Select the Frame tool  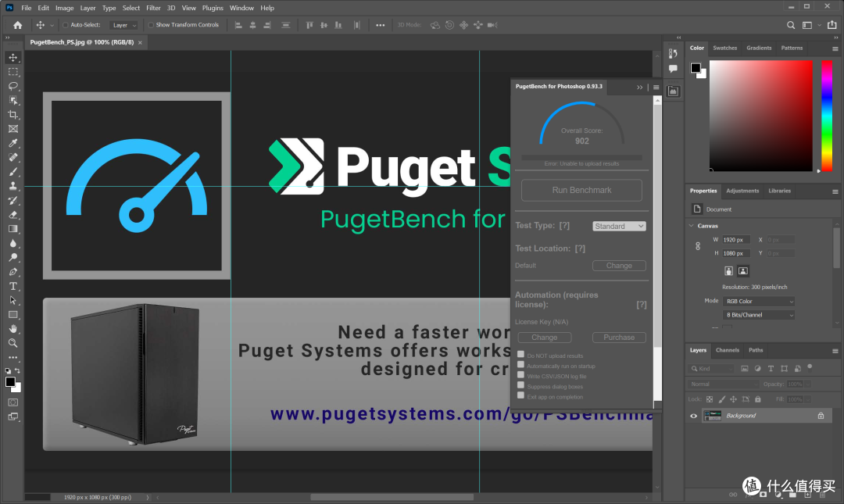pyautogui.click(x=13, y=129)
